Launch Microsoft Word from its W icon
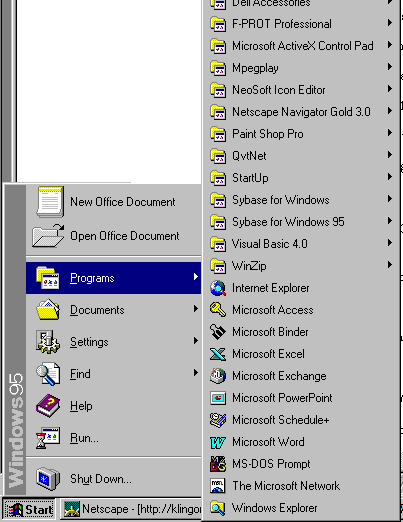The image size is (403, 522). tap(218, 442)
